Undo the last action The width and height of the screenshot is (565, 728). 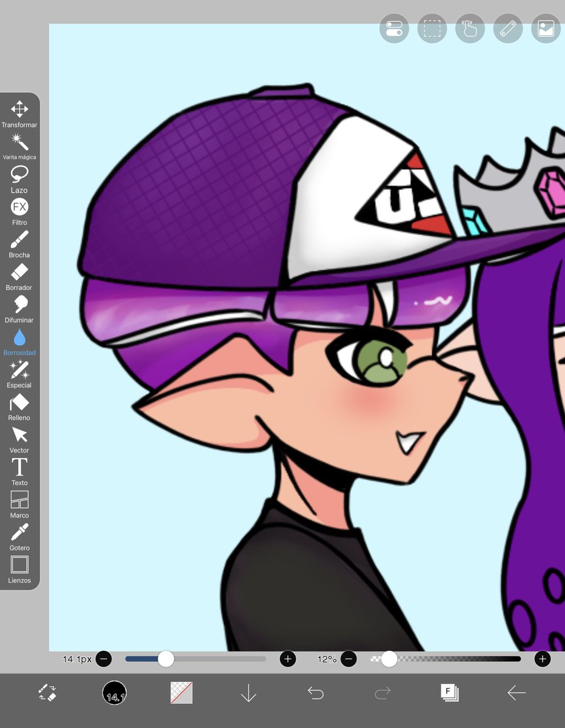[x=315, y=693]
